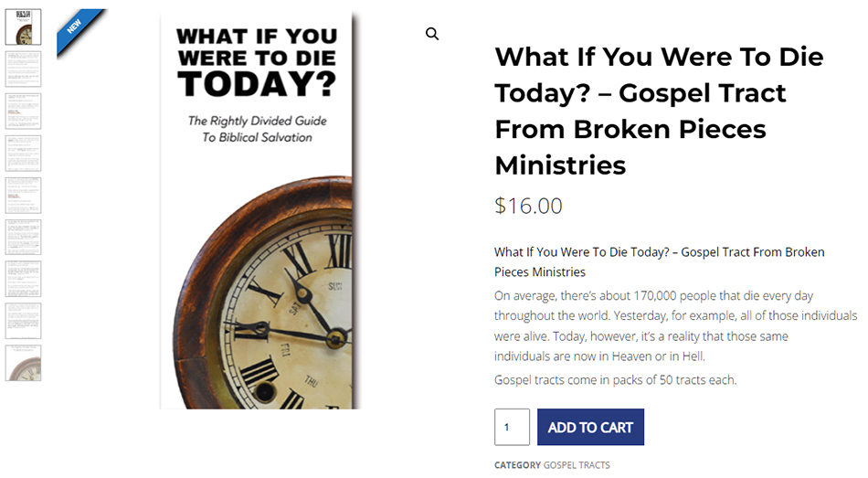
Task: View the fourth gallery thumbnail page
Action: pyautogui.click(x=23, y=153)
